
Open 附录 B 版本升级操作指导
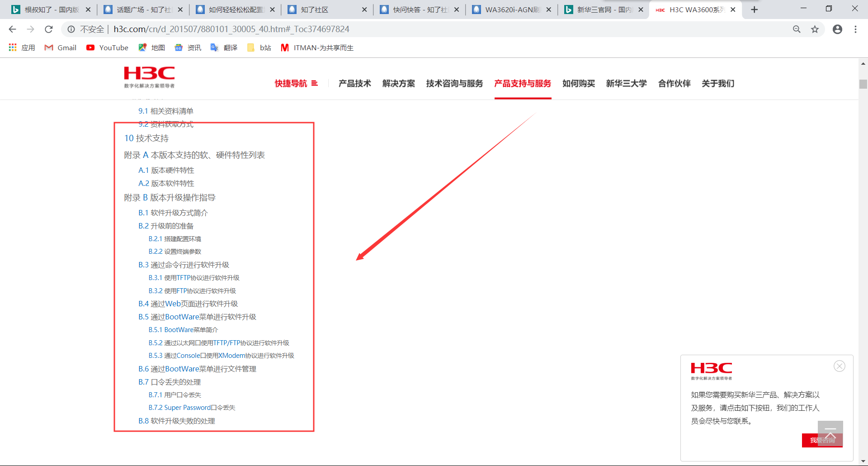(170, 198)
